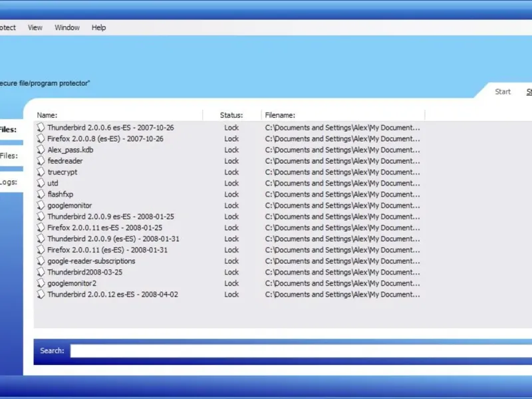
Task: Open the Protect menu
Action: click(7, 27)
